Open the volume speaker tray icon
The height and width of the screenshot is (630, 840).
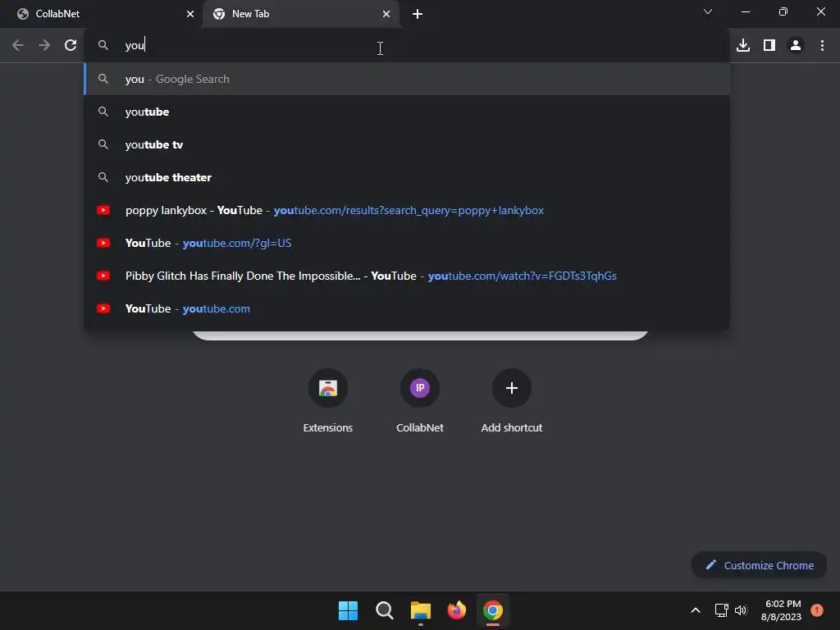coord(741,610)
